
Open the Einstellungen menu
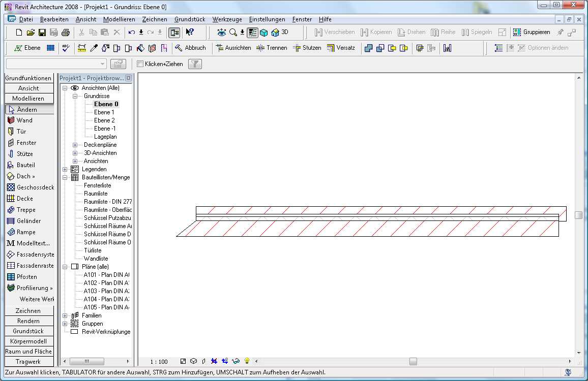[x=267, y=19]
